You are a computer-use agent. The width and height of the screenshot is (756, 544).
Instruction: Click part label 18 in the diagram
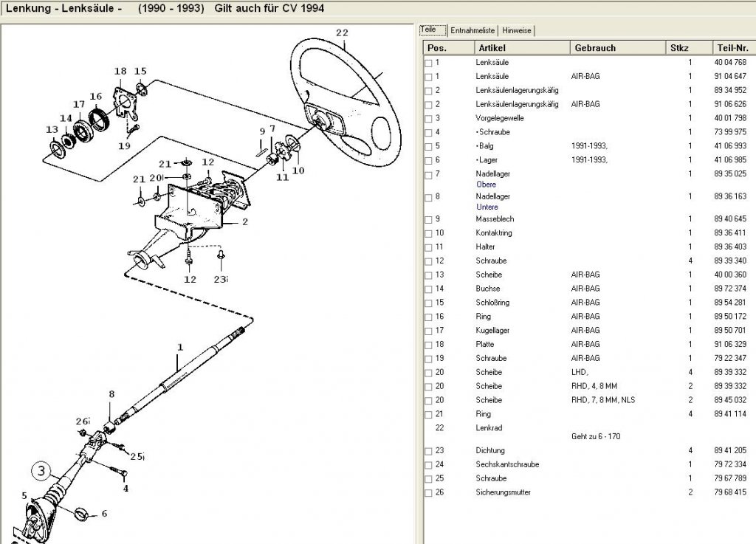coord(120,72)
